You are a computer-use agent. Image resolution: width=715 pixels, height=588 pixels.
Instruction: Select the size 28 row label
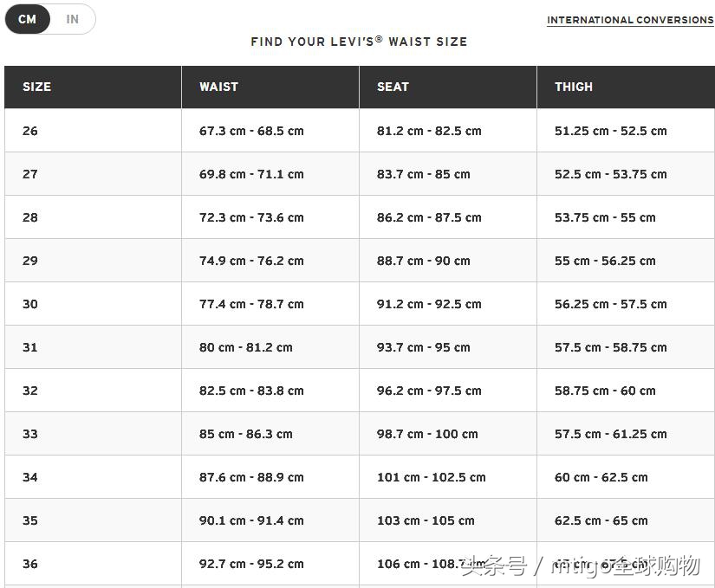pyautogui.click(x=30, y=217)
